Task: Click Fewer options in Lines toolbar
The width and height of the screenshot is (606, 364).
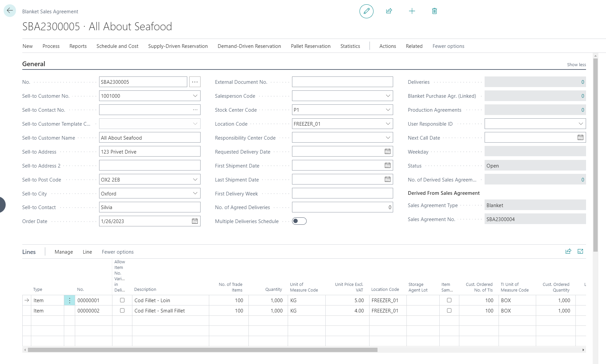Action: 118,252
